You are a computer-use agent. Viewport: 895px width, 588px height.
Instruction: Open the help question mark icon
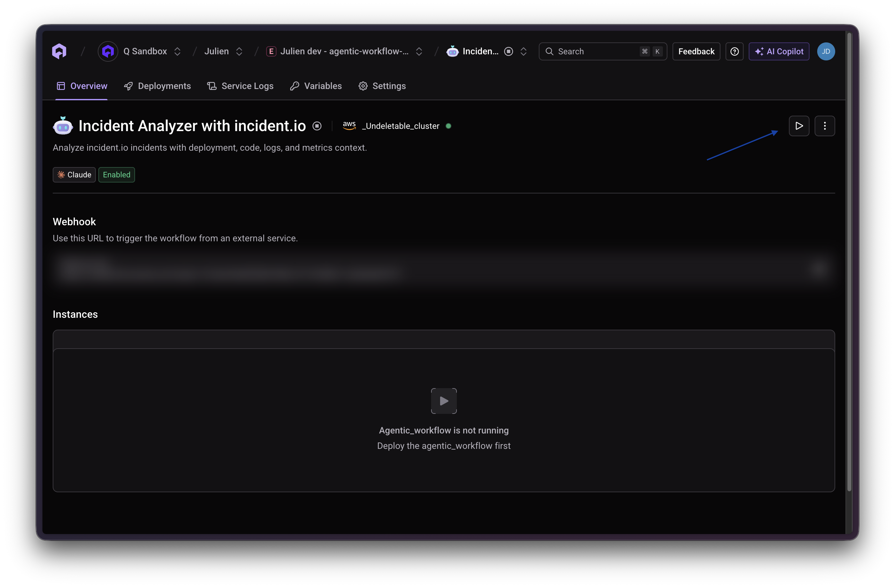click(x=735, y=51)
